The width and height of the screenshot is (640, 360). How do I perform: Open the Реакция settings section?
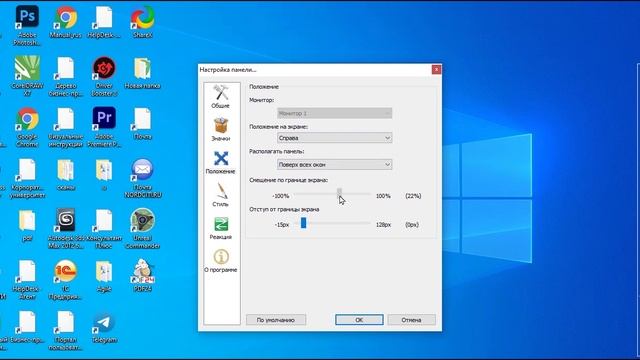(x=221, y=228)
